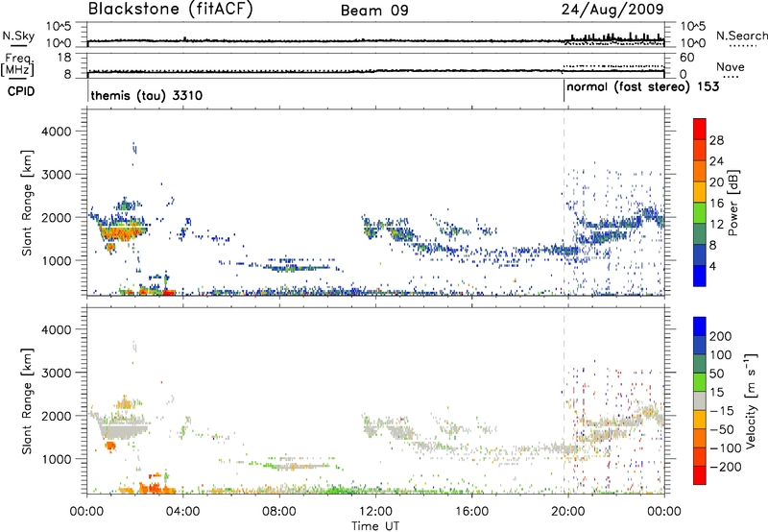768x532 pixels.
Task: Click the Nave legend label
Action: [x=731, y=67]
